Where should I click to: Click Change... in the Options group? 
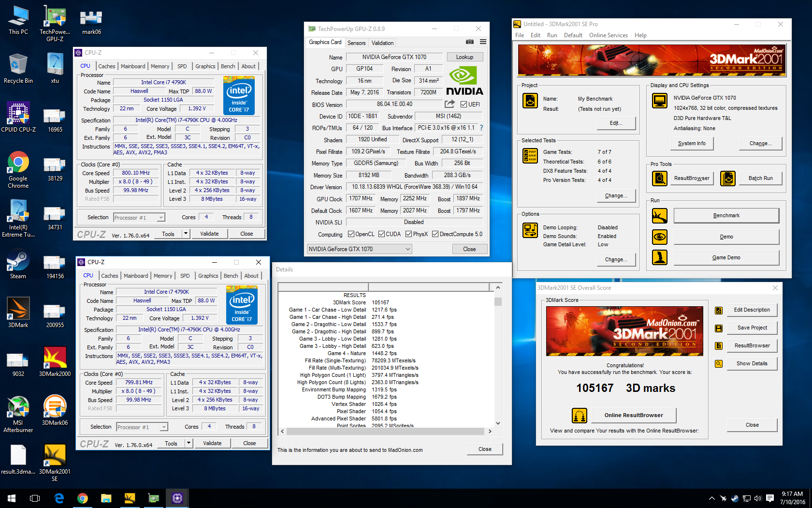[x=616, y=259]
